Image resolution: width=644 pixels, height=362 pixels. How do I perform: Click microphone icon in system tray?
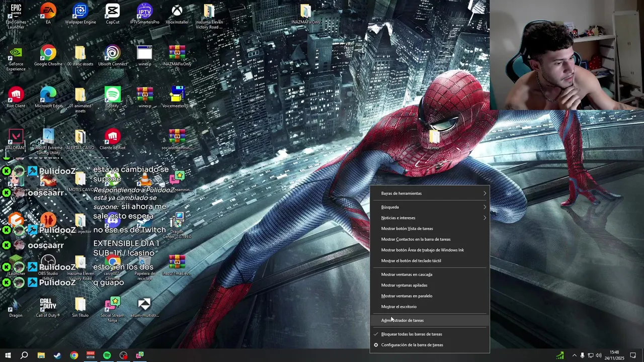582,355
